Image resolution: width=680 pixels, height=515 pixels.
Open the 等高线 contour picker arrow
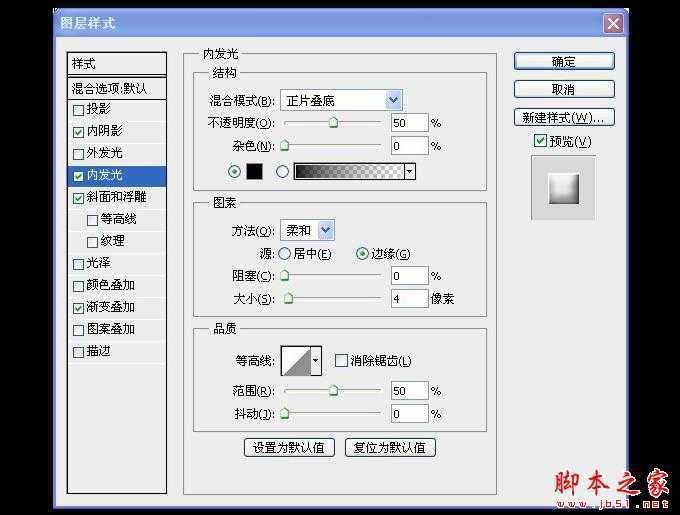[x=316, y=360]
